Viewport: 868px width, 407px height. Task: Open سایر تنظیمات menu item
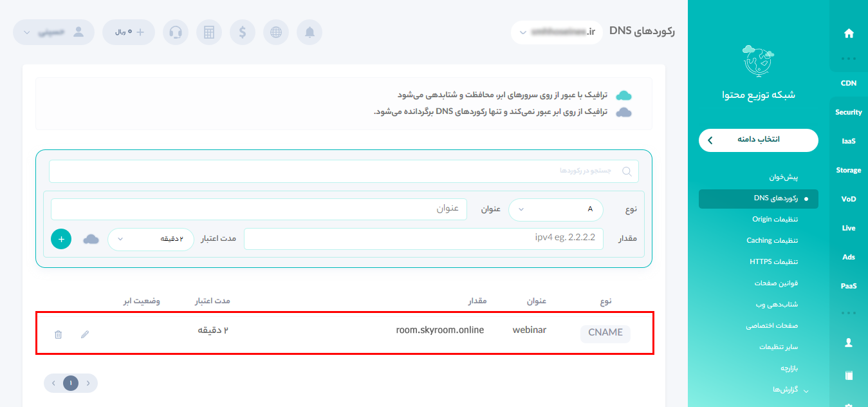[x=779, y=347]
